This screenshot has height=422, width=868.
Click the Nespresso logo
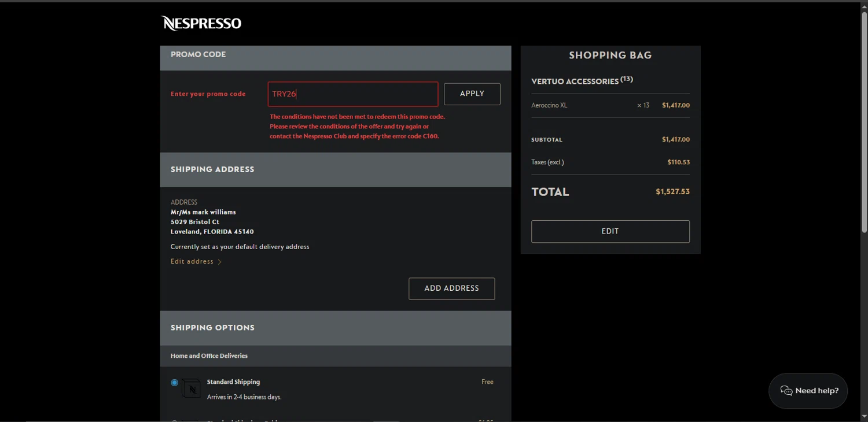pos(201,23)
